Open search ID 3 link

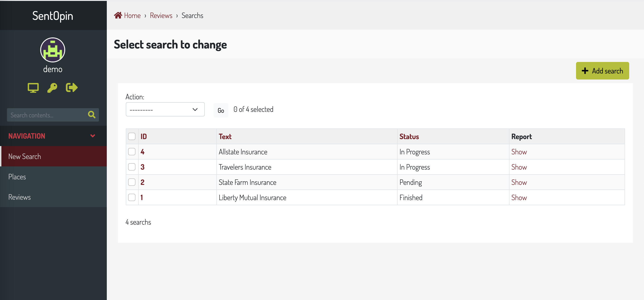point(142,167)
